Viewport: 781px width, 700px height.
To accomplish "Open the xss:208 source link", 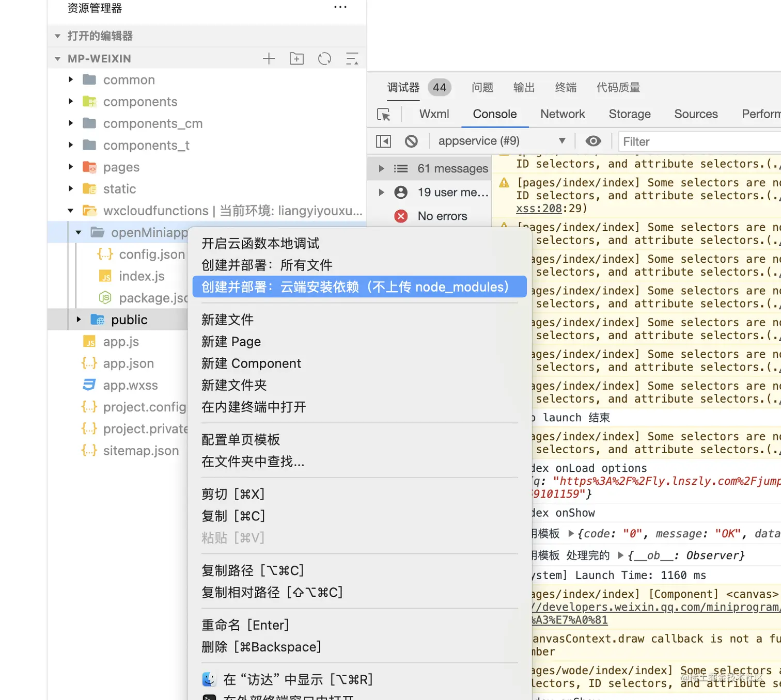I will pyautogui.click(x=539, y=209).
